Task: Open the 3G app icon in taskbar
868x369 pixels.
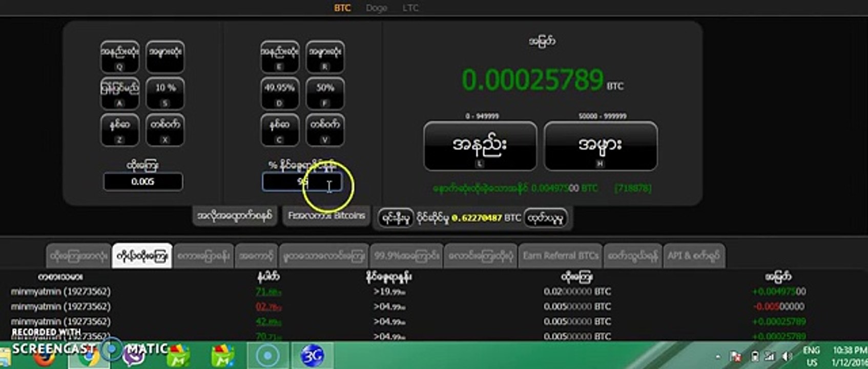Action: [x=312, y=355]
